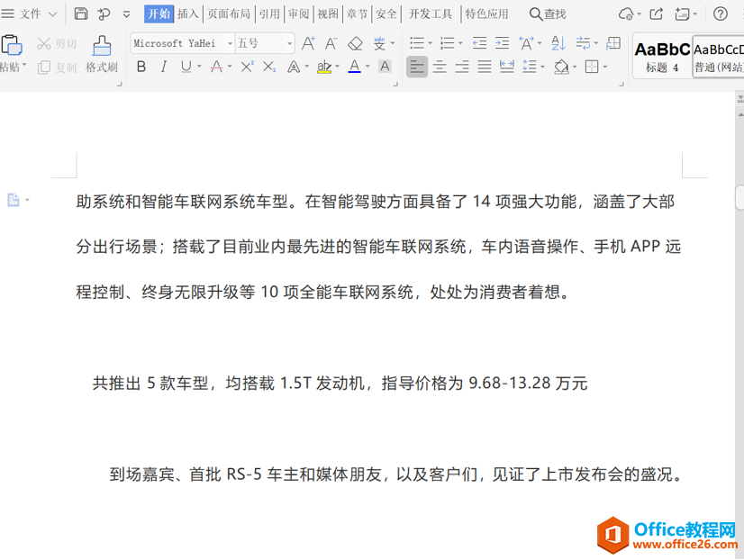Click the Help question mark icon
This screenshot has width=744, height=560.
(x=721, y=14)
